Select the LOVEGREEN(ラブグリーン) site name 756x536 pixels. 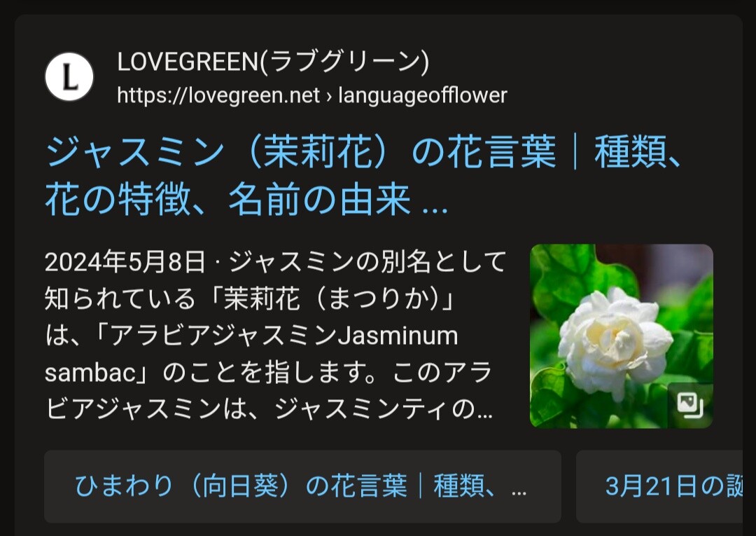coord(273,62)
